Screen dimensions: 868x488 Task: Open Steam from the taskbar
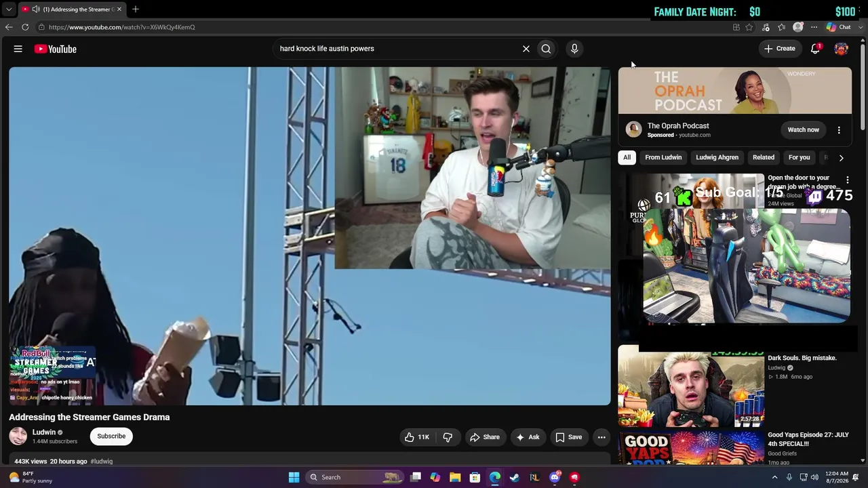[515, 477]
